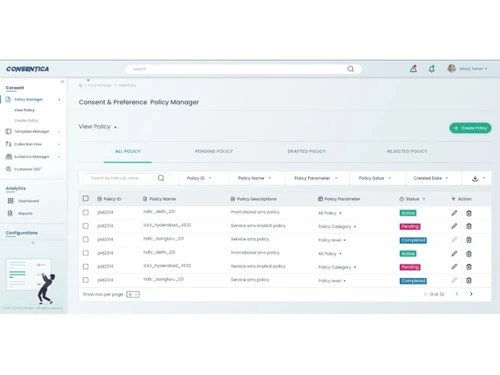Screen dimensions: 500x375
Task: Expand the Audience Manager sidebar menu arrow
Action: tap(59, 157)
